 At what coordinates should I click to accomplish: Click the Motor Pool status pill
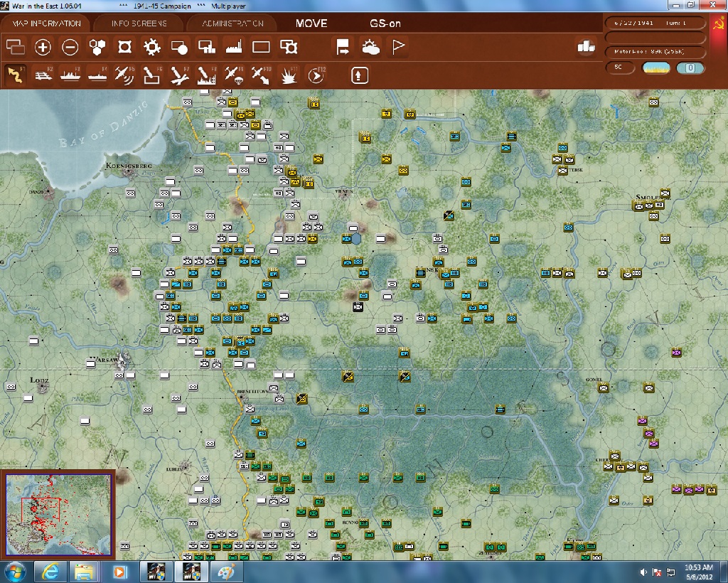click(655, 51)
